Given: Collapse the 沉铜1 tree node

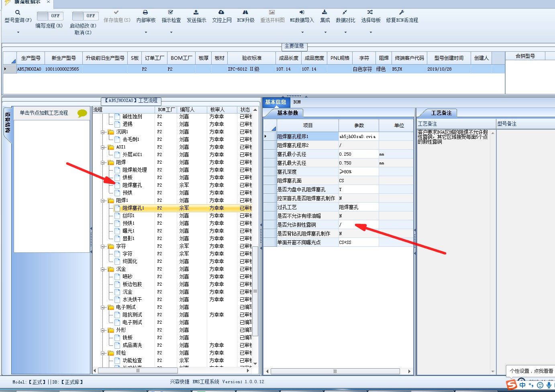Looking at the screenshot, I should pos(103,132).
